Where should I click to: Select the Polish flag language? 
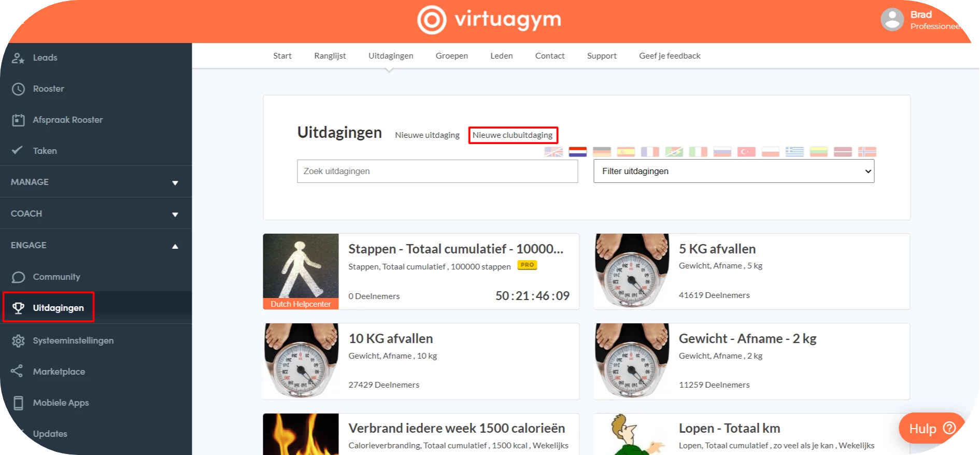pos(771,152)
